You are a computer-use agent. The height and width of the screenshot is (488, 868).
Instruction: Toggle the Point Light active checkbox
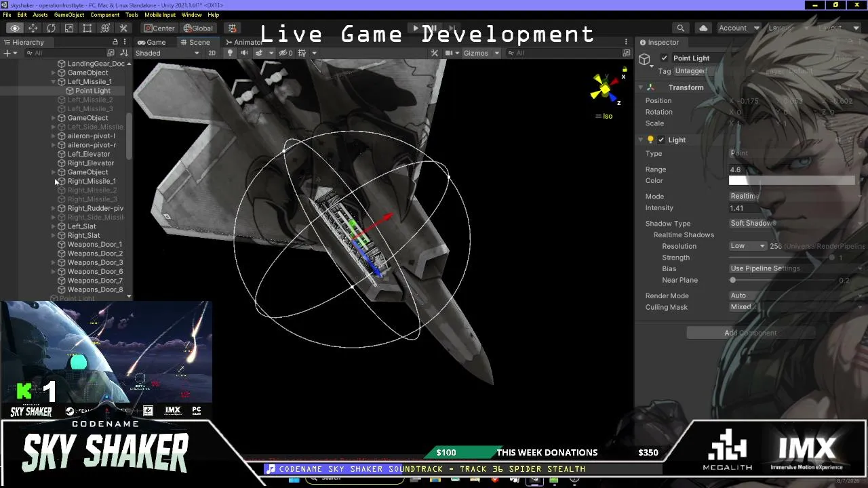coord(664,58)
